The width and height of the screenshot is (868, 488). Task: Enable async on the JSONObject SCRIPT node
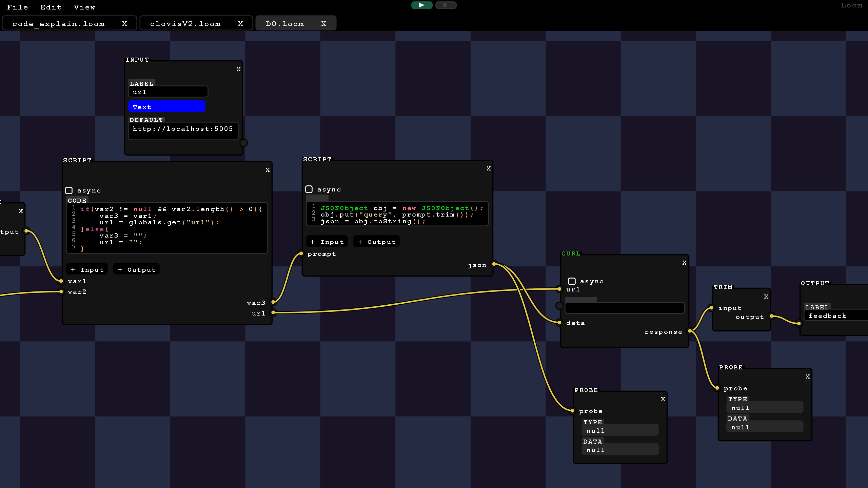[x=309, y=189]
